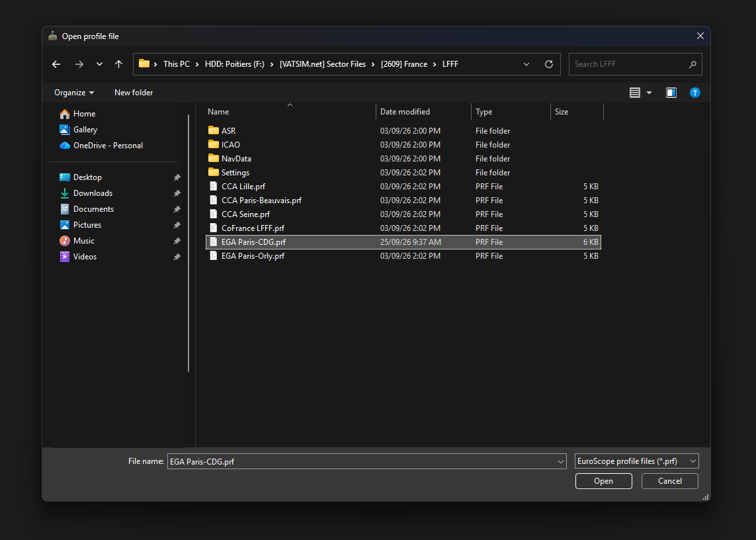Open Gallery in the navigation pane

79,130
